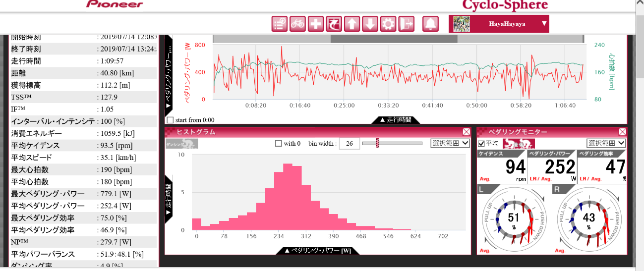Click the upload arrow icon
644x271 pixels.
point(352,24)
